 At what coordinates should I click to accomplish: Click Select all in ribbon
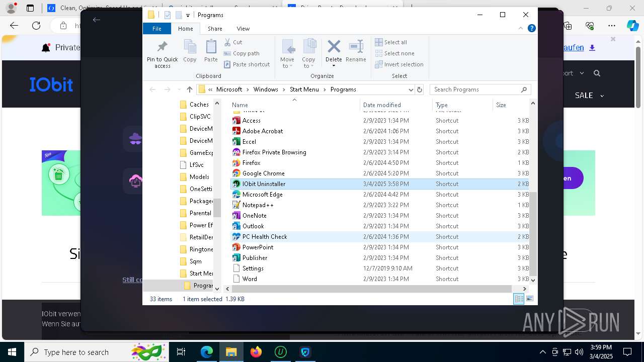tap(391, 42)
